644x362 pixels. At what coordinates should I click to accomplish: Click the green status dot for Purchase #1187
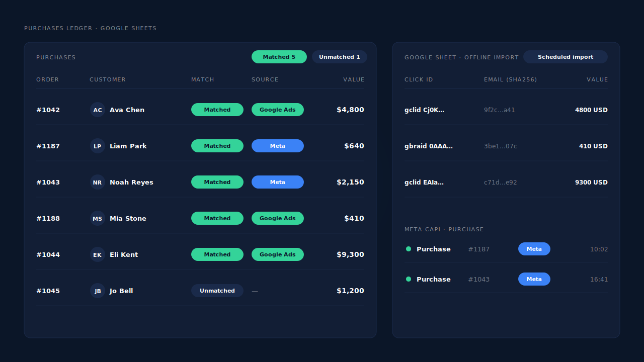tap(409, 249)
